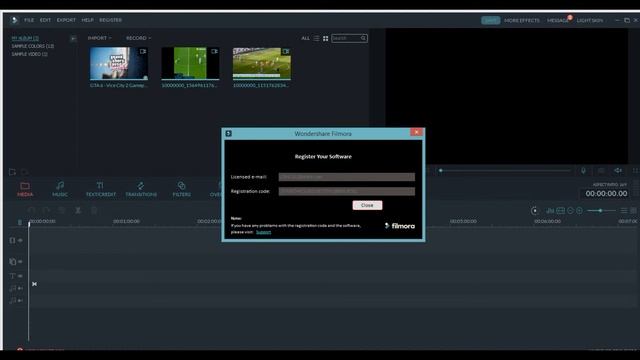Open the REGISTER menu

tap(111, 20)
